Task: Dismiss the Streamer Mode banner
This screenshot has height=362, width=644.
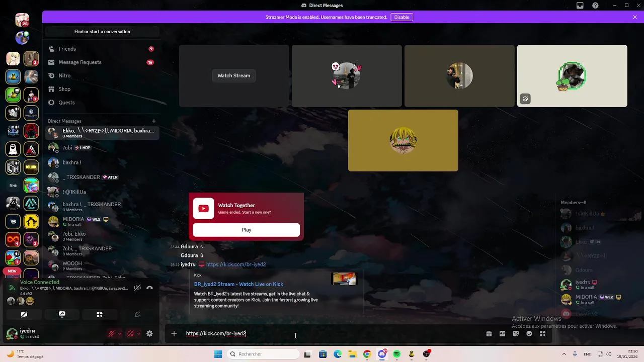Action: (x=635, y=17)
